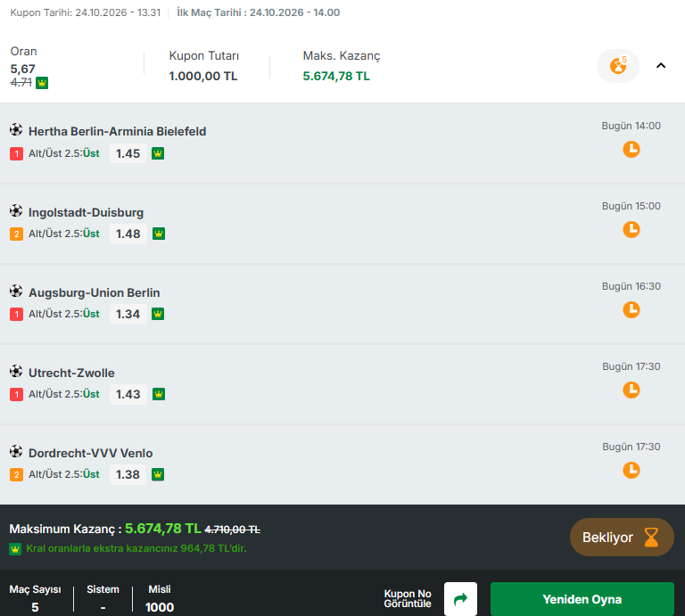
Task: Click the 1.45 odds value
Action: pyautogui.click(x=128, y=153)
